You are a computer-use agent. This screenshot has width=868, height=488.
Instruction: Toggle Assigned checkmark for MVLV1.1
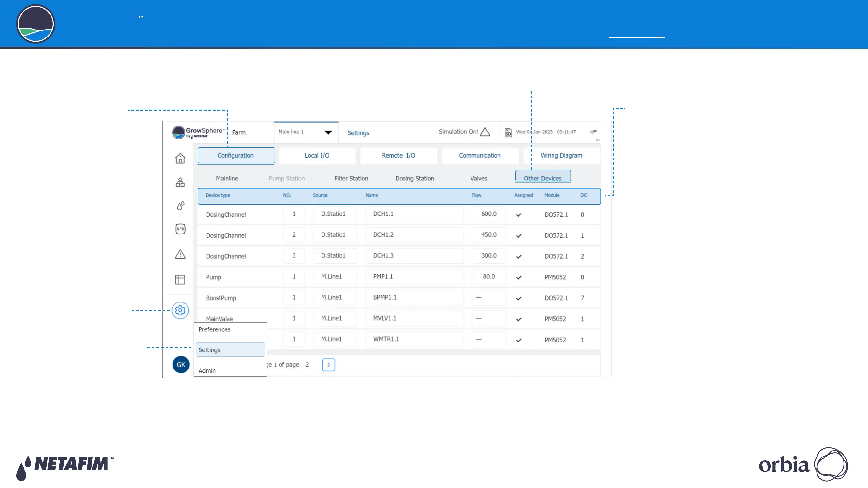pos(519,319)
